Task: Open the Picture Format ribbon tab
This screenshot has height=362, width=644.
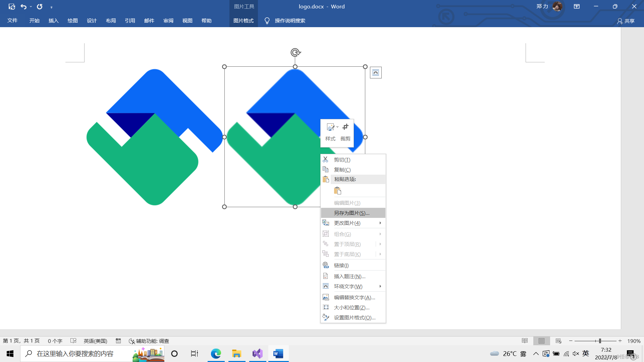Action: click(x=244, y=20)
